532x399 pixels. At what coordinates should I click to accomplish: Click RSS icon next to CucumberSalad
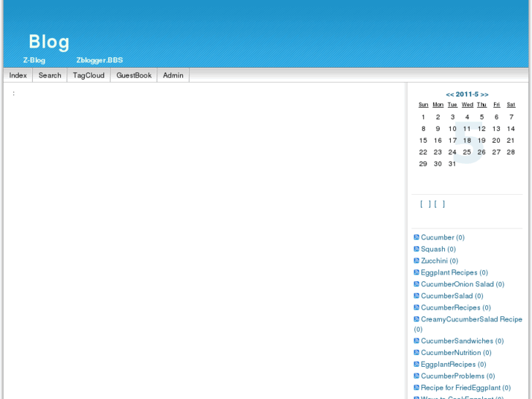click(416, 296)
